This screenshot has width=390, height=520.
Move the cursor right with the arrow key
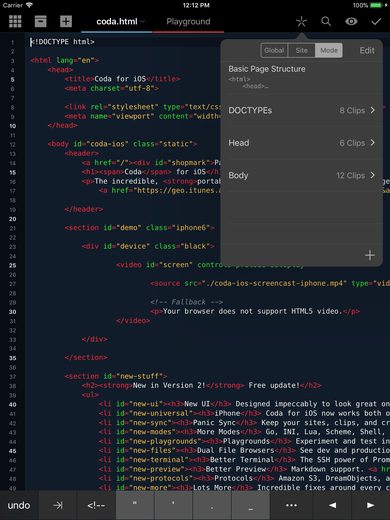point(371,505)
